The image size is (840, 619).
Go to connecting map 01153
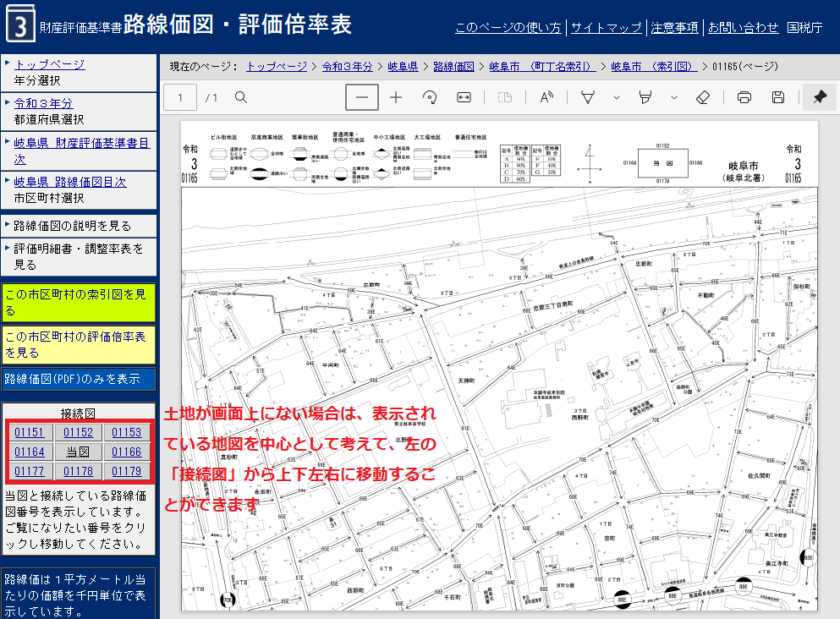coord(126,433)
